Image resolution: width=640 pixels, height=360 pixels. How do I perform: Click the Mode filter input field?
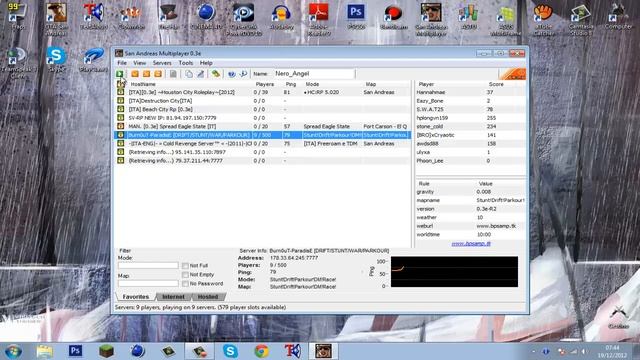(x=148, y=265)
